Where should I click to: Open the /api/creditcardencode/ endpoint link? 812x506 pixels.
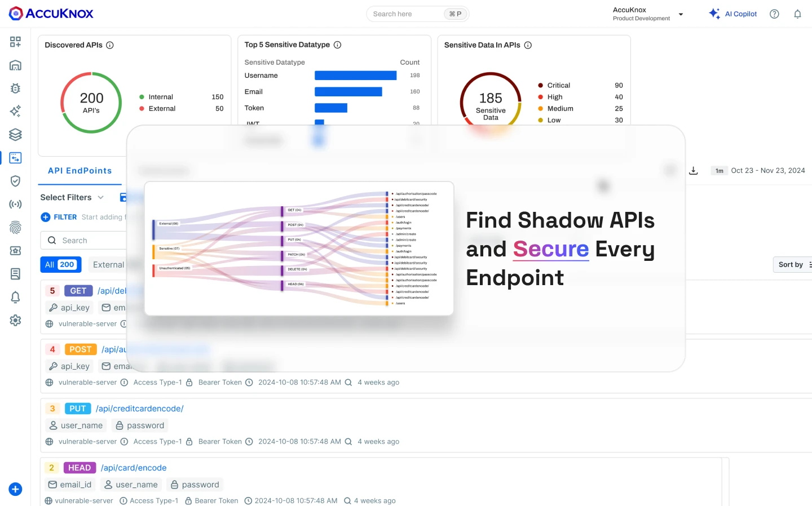139,409
